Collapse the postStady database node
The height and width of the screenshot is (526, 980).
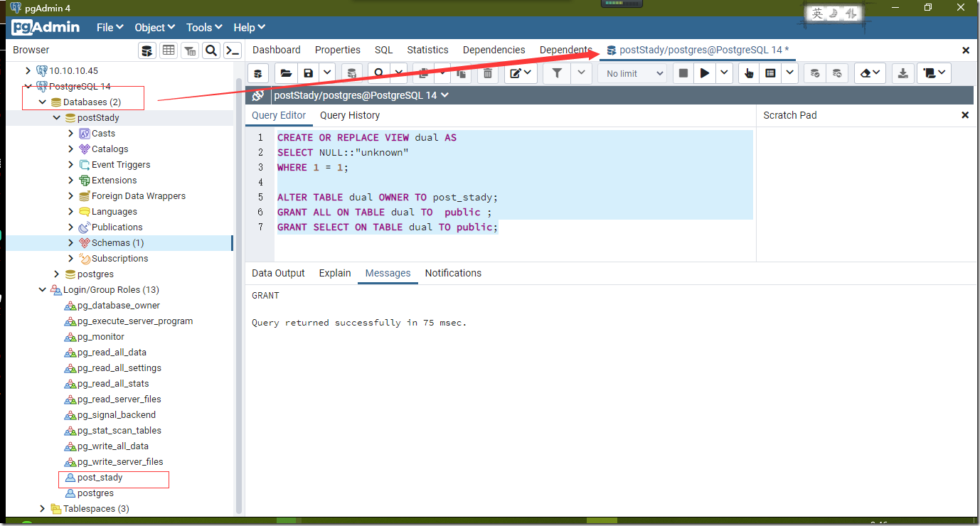(56, 117)
